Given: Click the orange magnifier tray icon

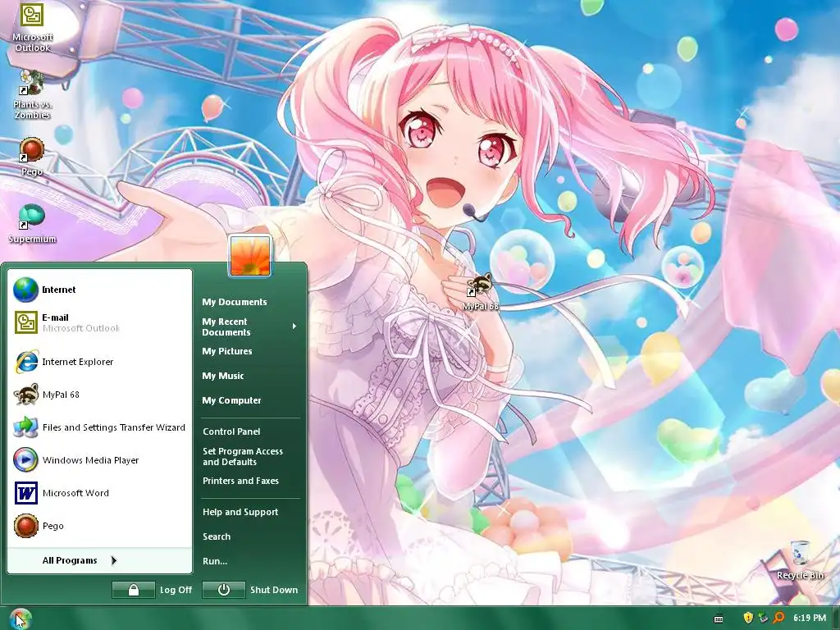Looking at the screenshot, I should tap(778, 619).
